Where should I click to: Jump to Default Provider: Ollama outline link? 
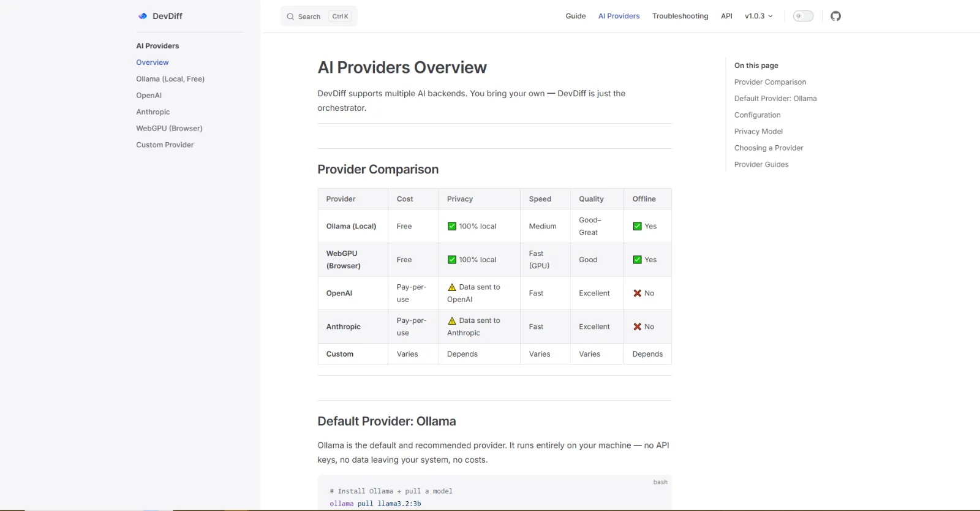point(775,99)
